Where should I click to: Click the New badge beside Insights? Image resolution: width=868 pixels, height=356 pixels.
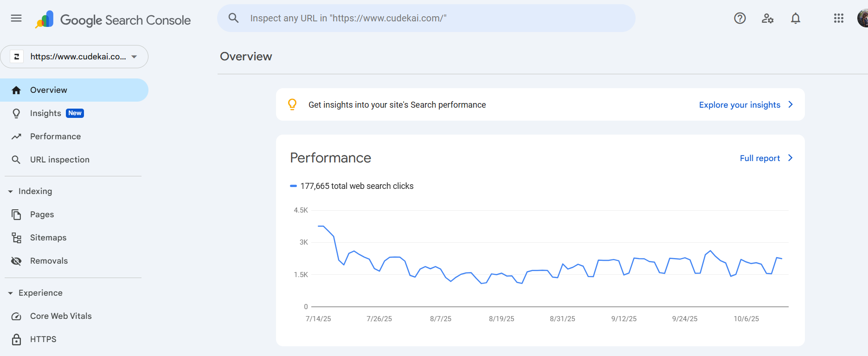(75, 113)
